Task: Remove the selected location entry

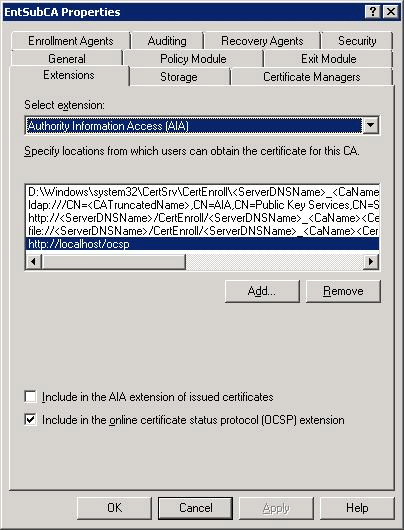Action: tap(343, 291)
